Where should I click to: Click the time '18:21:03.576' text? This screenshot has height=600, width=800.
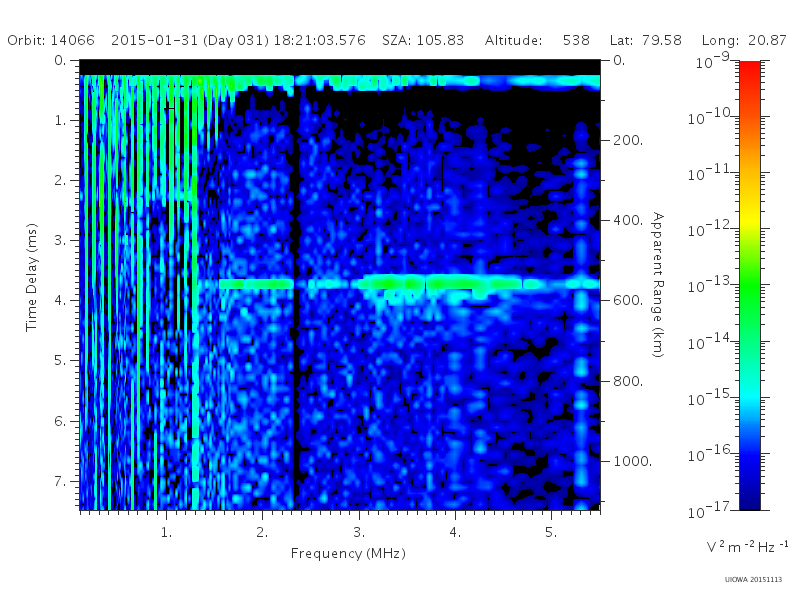(319, 40)
